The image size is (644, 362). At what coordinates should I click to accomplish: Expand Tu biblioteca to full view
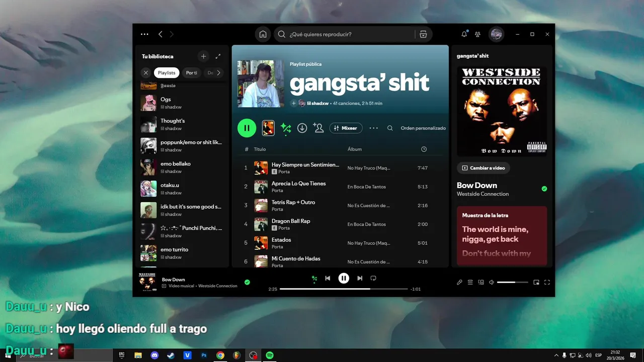218,56
